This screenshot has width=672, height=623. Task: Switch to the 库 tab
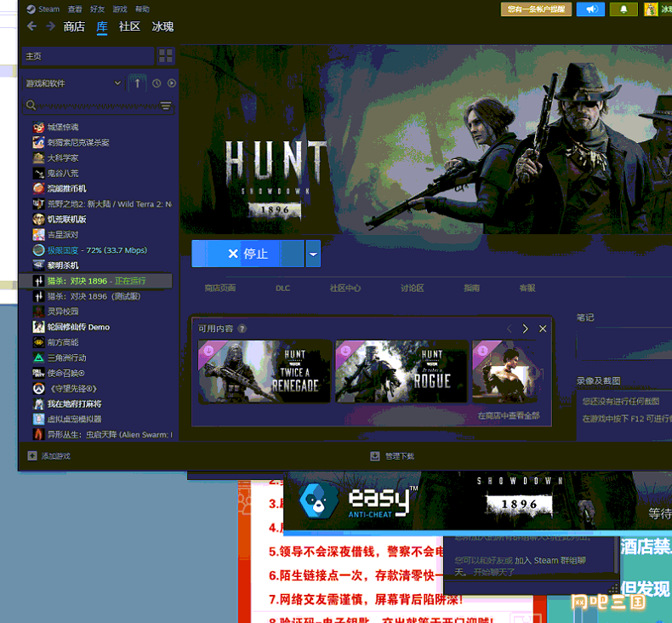pos(102,26)
